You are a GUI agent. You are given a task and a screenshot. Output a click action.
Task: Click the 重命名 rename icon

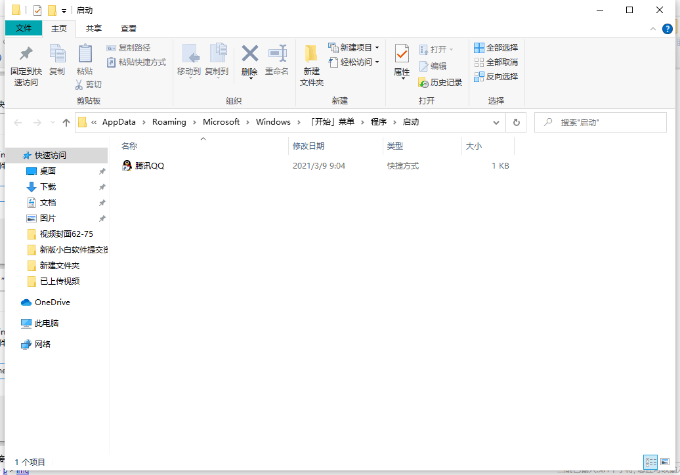[277, 56]
